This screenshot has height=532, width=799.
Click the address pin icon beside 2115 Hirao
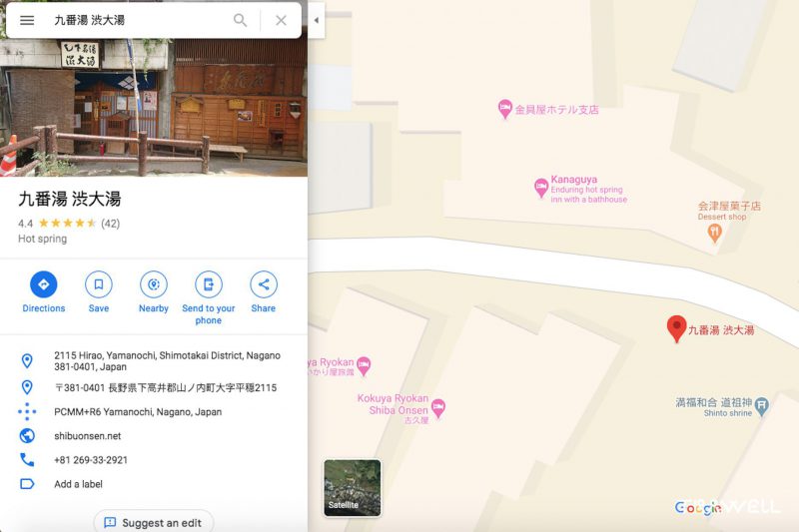point(27,361)
